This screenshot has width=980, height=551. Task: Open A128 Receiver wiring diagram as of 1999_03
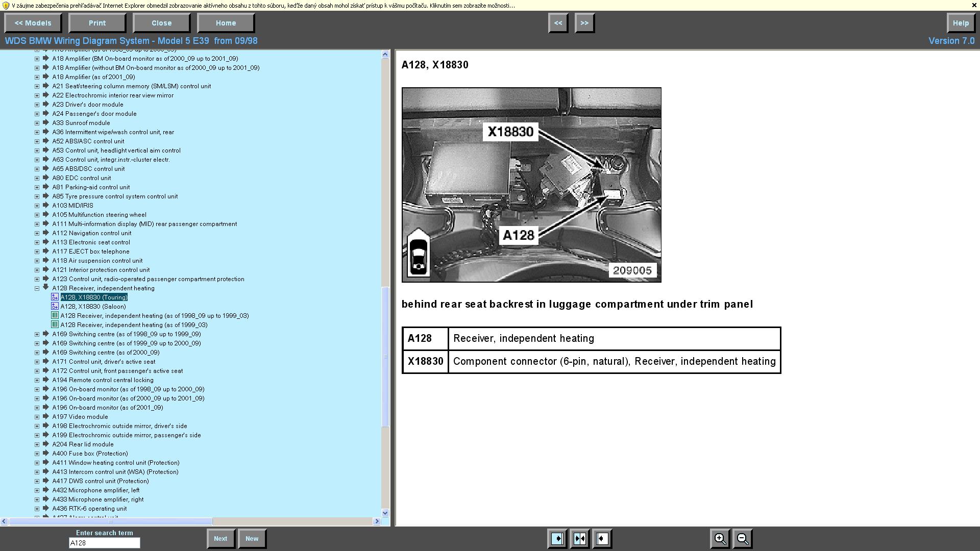(x=134, y=325)
